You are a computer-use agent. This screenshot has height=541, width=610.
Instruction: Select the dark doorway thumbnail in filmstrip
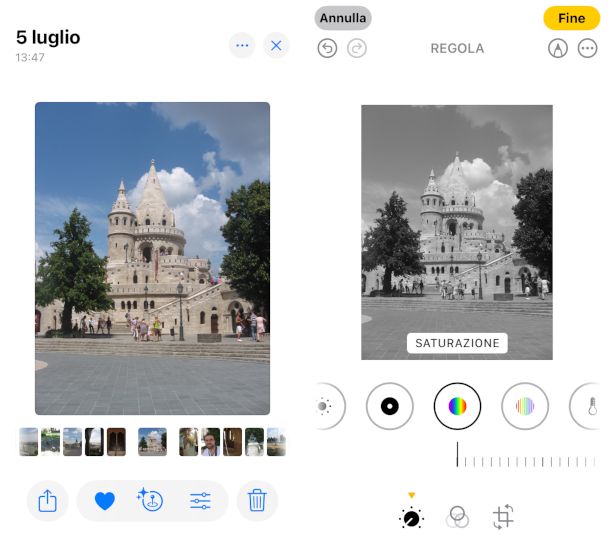(x=94, y=442)
